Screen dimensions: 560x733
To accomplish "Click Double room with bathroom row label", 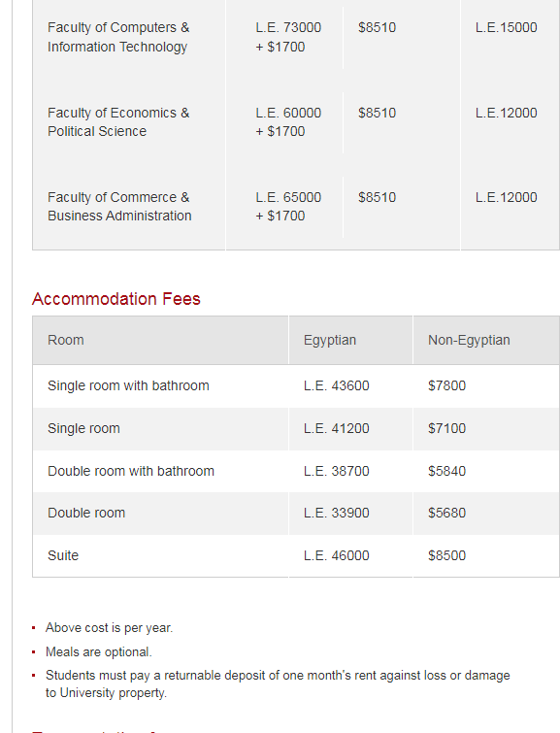I will 131,471.
